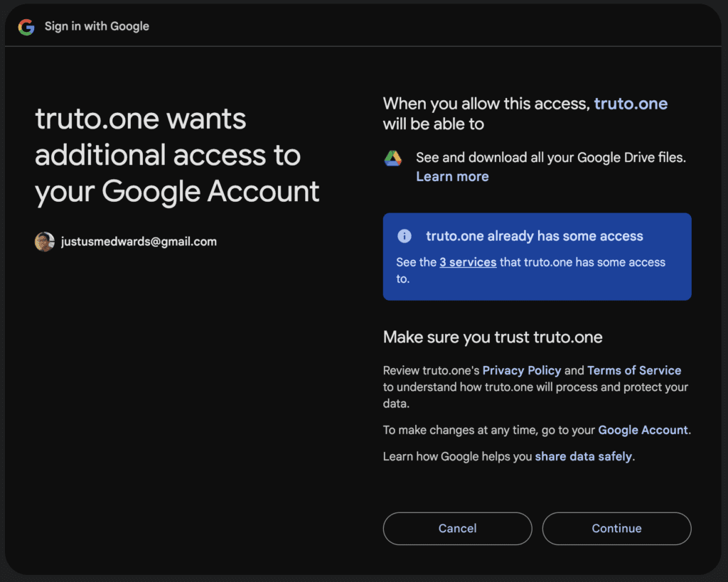Click the Sign in with Google header text
Image resolution: width=728 pixels, height=582 pixels.
(97, 26)
